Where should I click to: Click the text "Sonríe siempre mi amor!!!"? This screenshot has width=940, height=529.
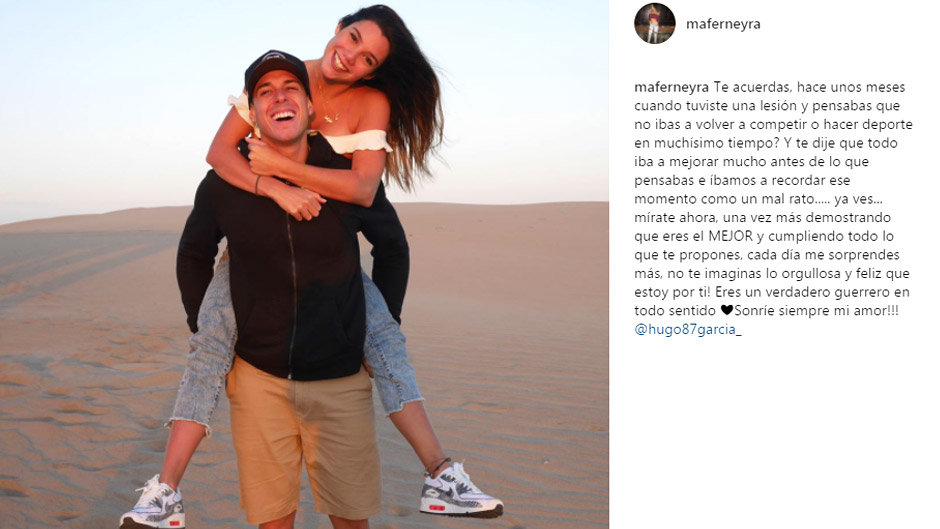(x=817, y=311)
